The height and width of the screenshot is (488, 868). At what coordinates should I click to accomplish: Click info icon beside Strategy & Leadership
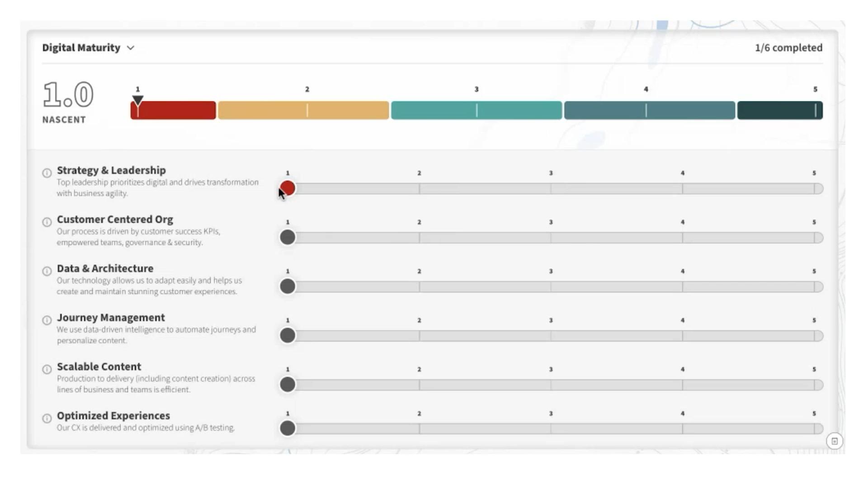(x=47, y=173)
